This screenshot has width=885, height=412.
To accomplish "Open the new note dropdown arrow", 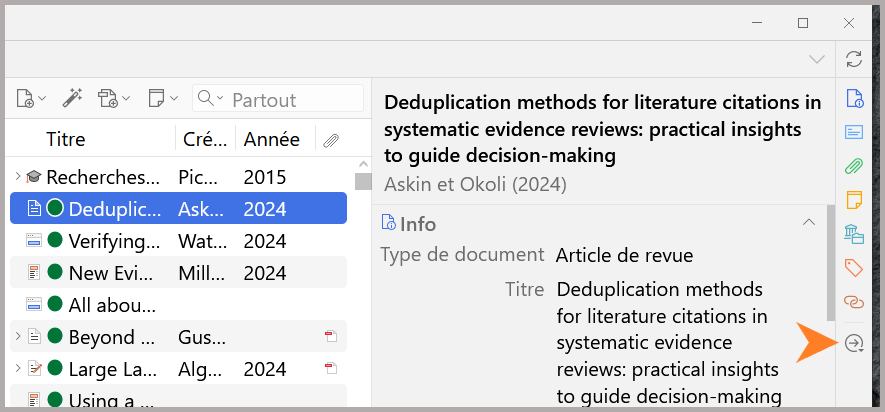I will (173, 99).
